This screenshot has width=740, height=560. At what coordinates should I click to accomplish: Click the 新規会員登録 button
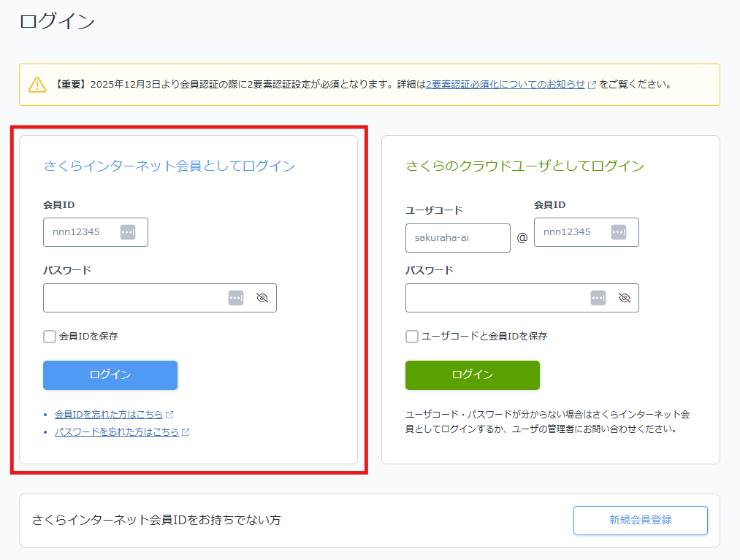point(641,521)
